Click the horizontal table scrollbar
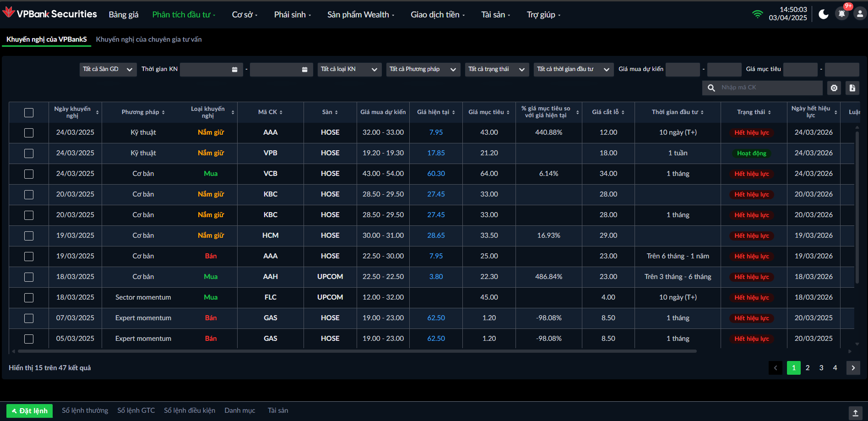This screenshot has width=868, height=421. 357,351
